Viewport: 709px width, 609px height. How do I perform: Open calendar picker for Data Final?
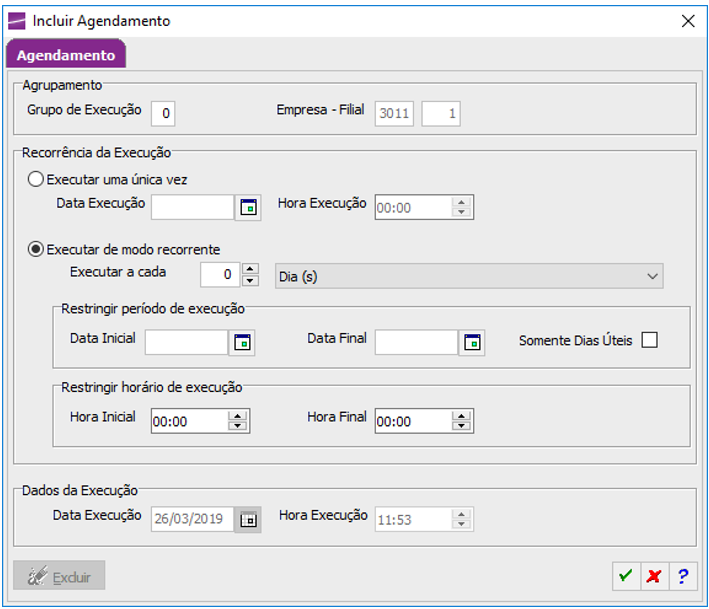(x=472, y=342)
